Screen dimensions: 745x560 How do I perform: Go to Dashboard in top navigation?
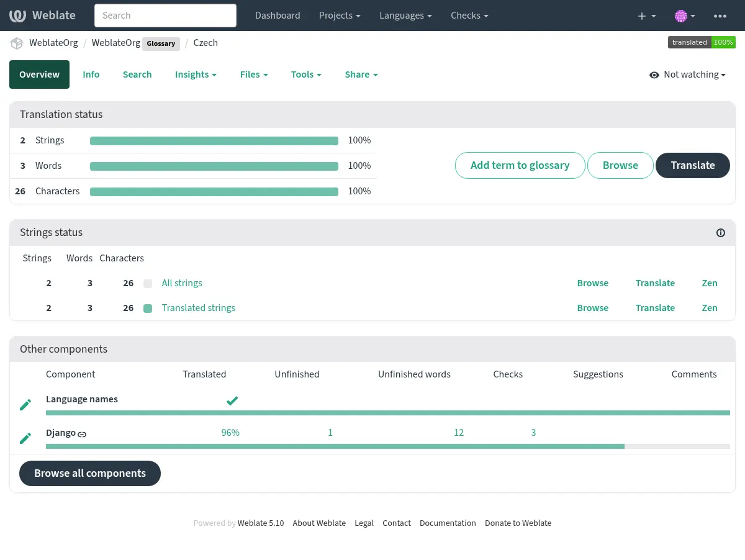pos(278,16)
